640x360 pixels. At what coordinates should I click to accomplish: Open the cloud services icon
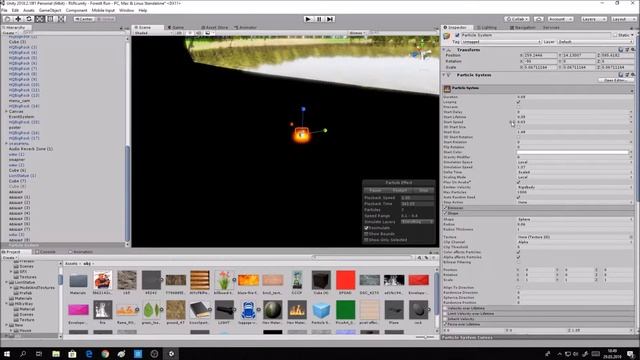(539, 19)
